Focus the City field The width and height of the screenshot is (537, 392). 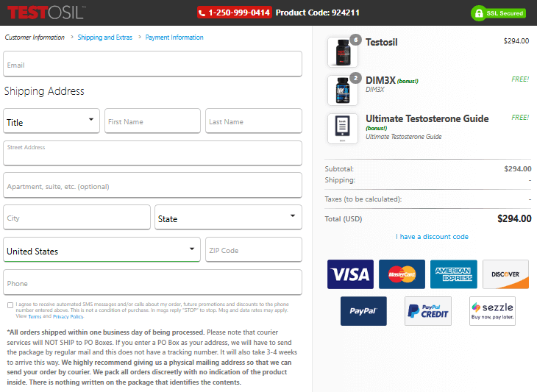[77, 217]
